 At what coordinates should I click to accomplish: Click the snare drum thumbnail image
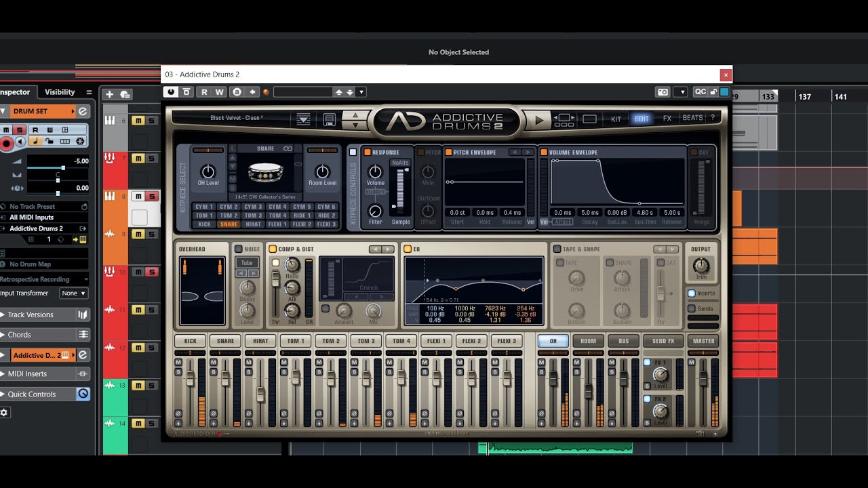coord(265,172)
